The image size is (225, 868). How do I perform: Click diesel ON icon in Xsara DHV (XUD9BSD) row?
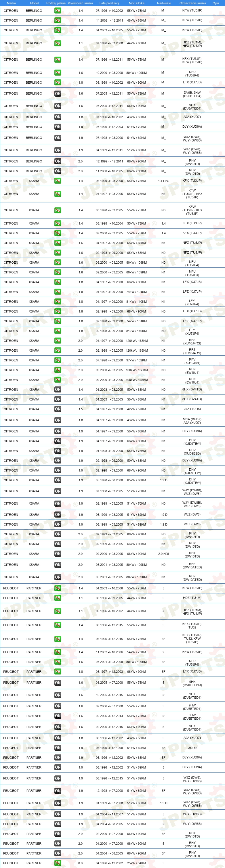coord(58,451)
